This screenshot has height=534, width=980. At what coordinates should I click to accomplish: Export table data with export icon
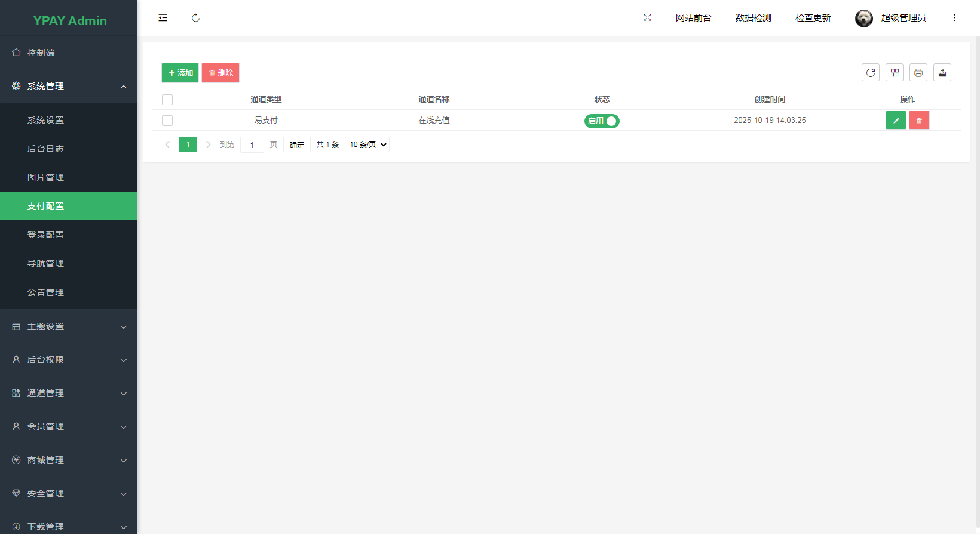(x=942, y=73)
